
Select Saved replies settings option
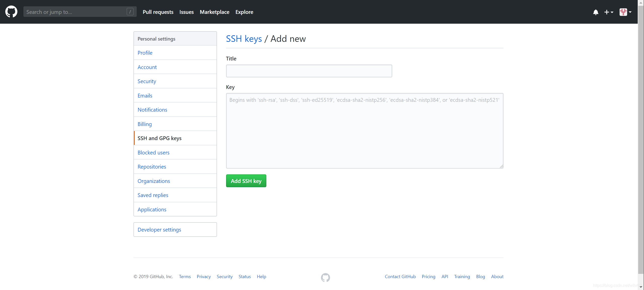[152, 195]
